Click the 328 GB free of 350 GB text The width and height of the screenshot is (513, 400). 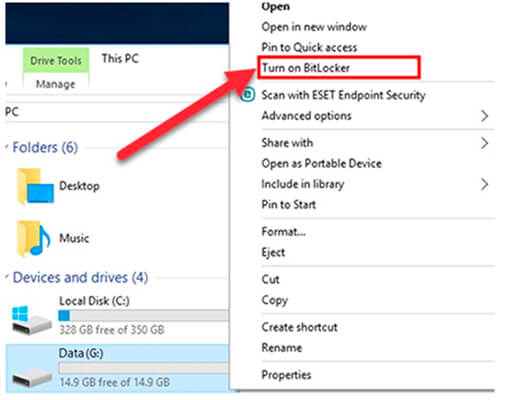(112, 330)
